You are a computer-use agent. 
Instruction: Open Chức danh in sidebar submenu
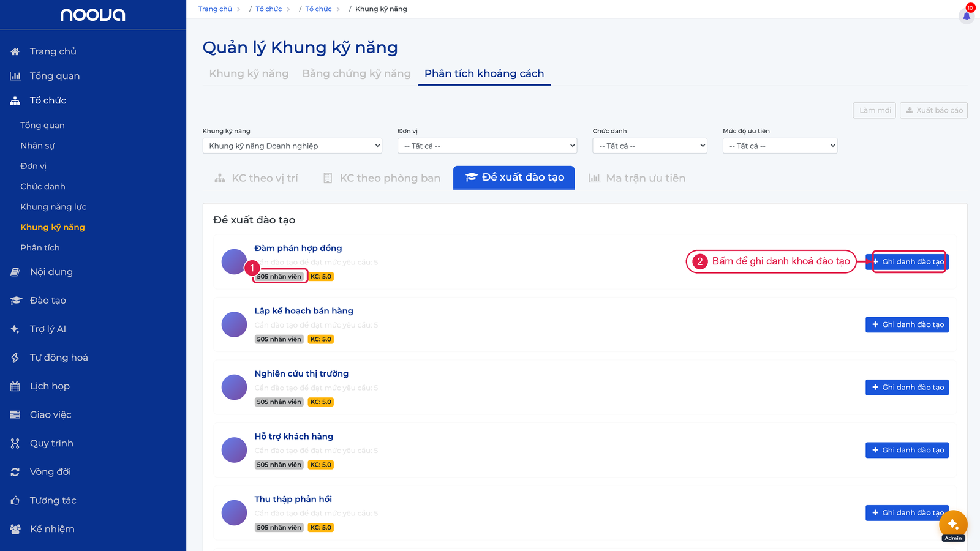[43, 186]
